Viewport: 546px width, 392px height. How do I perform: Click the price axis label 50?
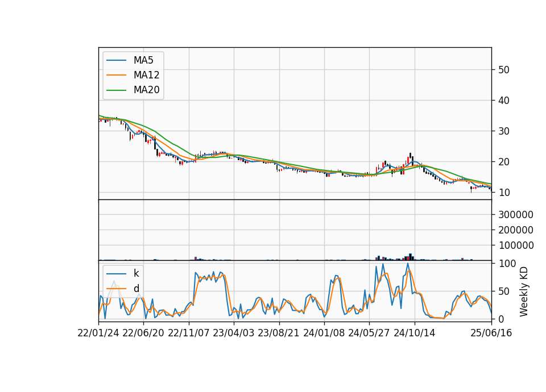point(503,70)
